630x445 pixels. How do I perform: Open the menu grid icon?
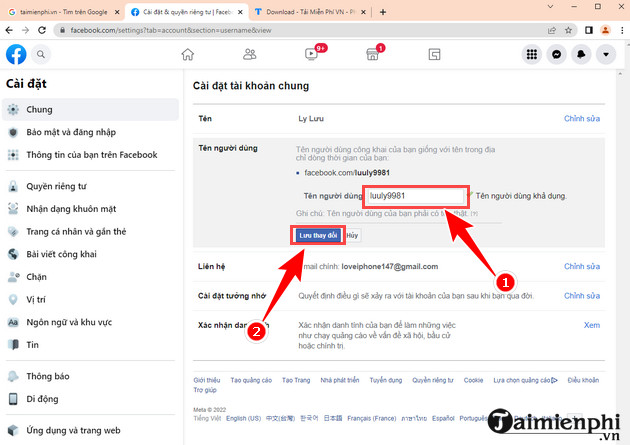click(x=532, y=54)
